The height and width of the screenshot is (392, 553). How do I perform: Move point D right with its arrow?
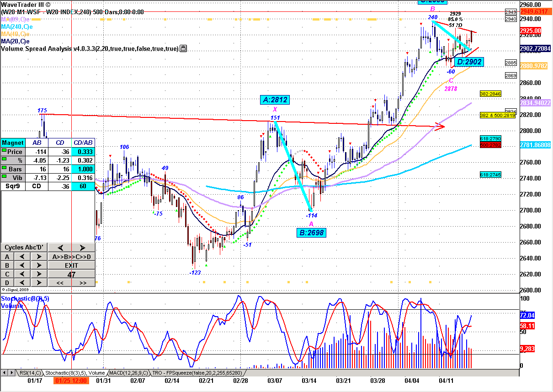(39, 283)
